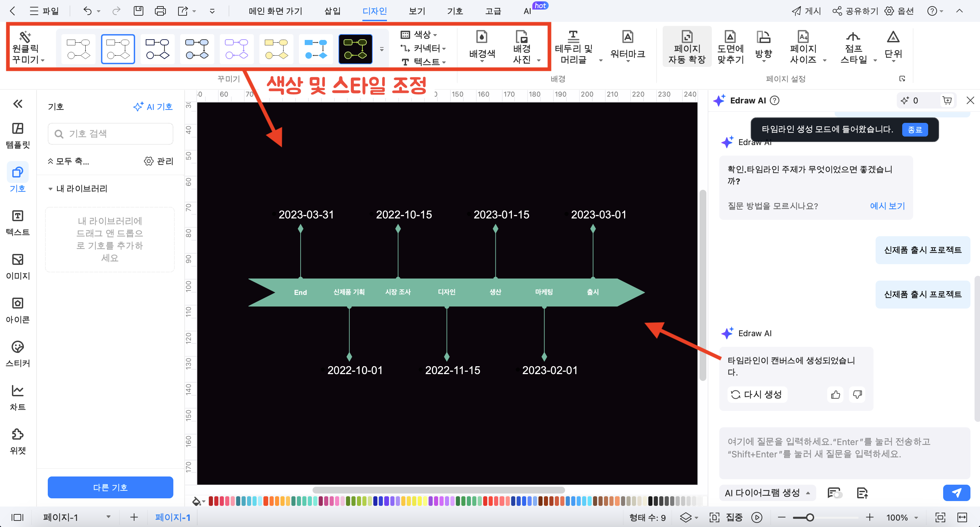Open the 파일 menu
Image resolution: width=980 pixels, height=527 pixels.
tap(44, 11)
